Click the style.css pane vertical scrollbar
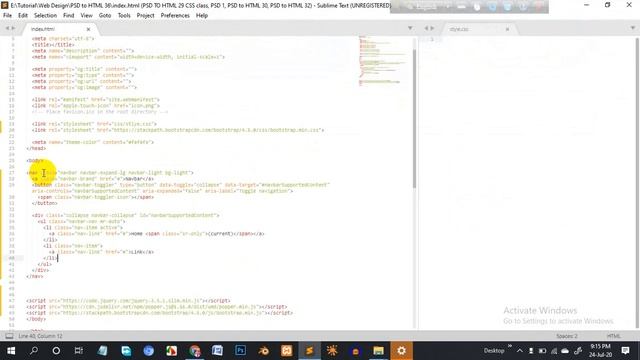The width and height of the screenshot is (640, 360). click(x=637, y=182)
